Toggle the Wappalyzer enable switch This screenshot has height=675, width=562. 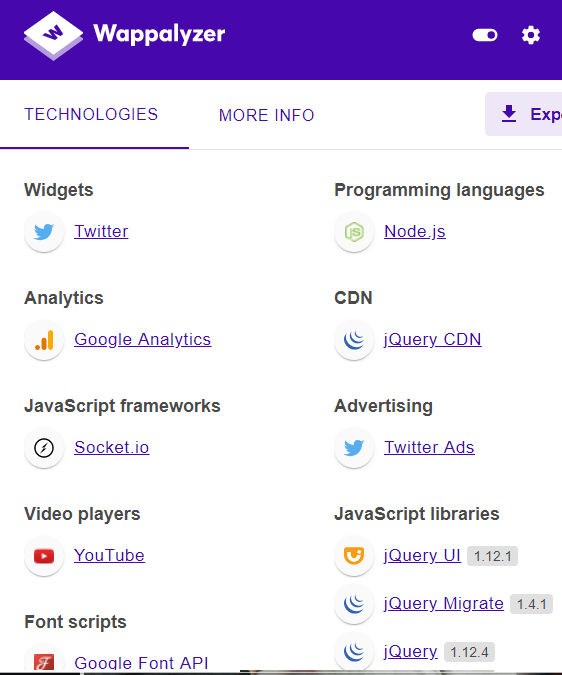[485, 35]
